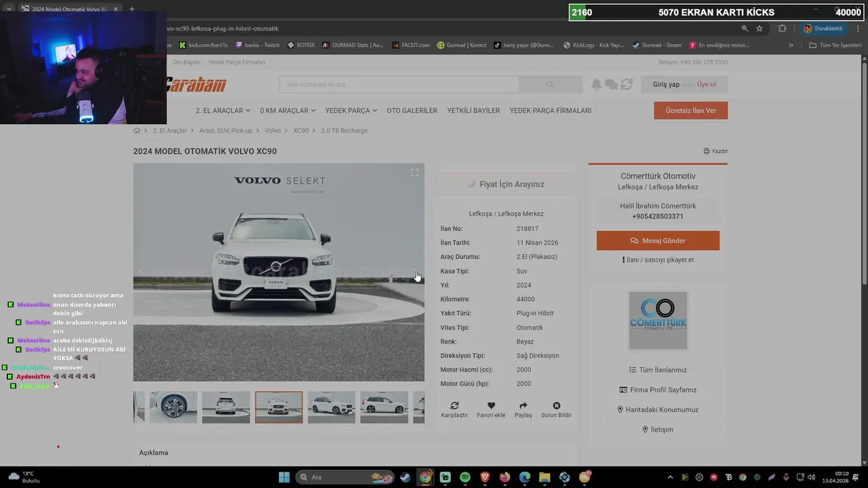Click the refresh arrows icon in header
This screenshot has width=868, height=488.
point(627,84)
